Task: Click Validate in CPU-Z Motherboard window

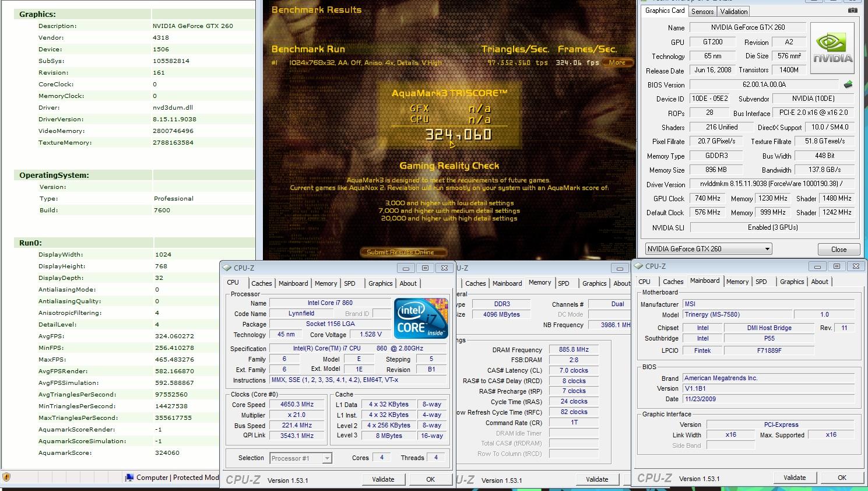Action: pyautogui.click(x=795, y=478)
